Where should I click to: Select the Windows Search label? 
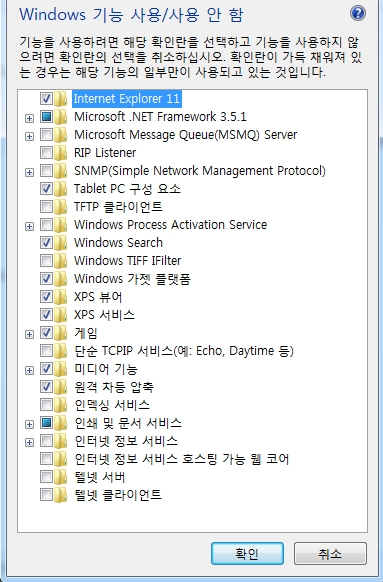[118, 243]
